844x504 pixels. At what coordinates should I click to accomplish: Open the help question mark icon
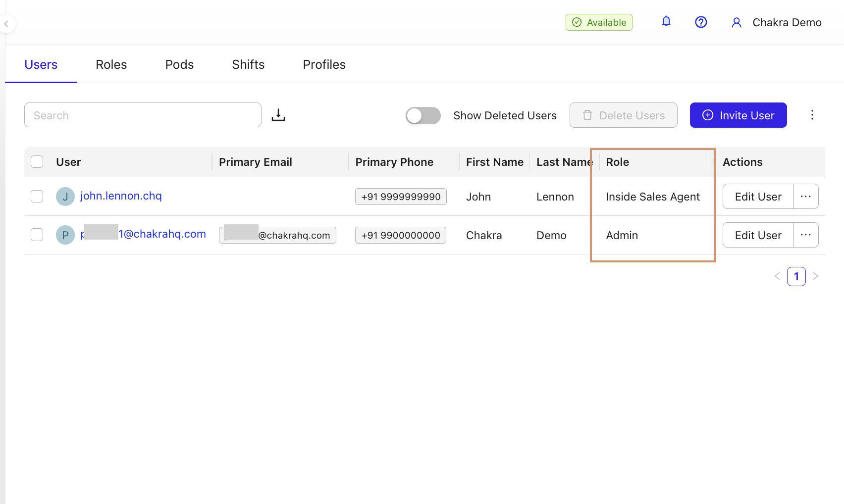[701, 22]
